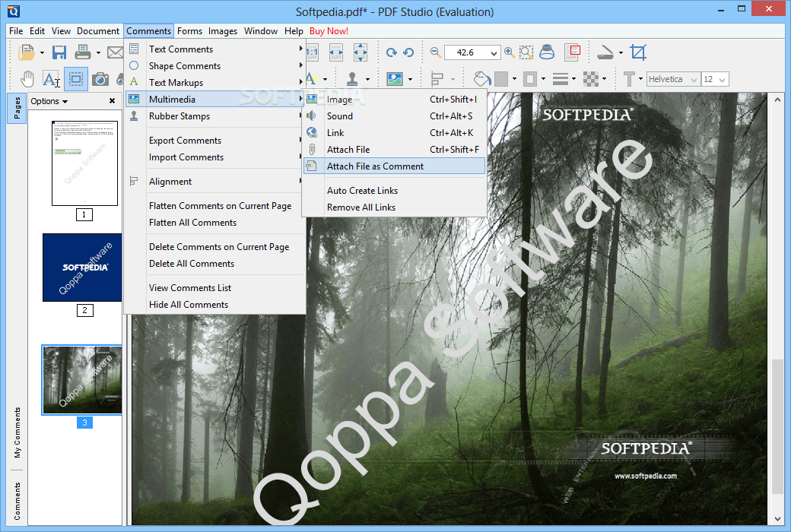Viewport: 791px width, 532px height.
Task: Open the Document menu
Action: [98, 31]
